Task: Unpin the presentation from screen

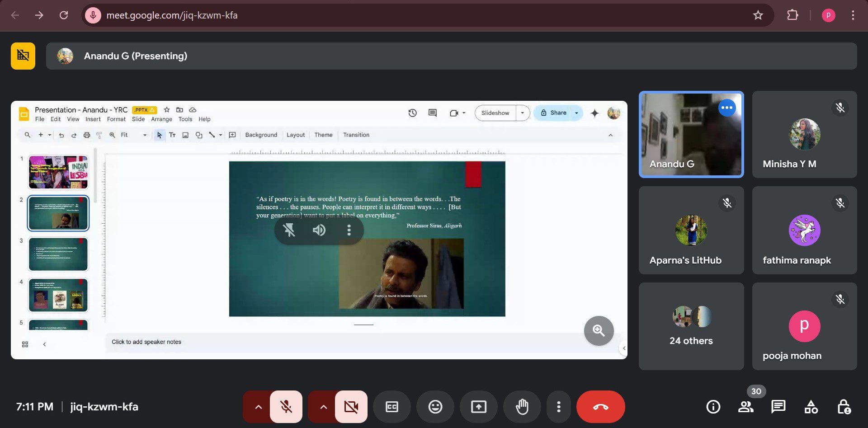Action: (289, 230)
